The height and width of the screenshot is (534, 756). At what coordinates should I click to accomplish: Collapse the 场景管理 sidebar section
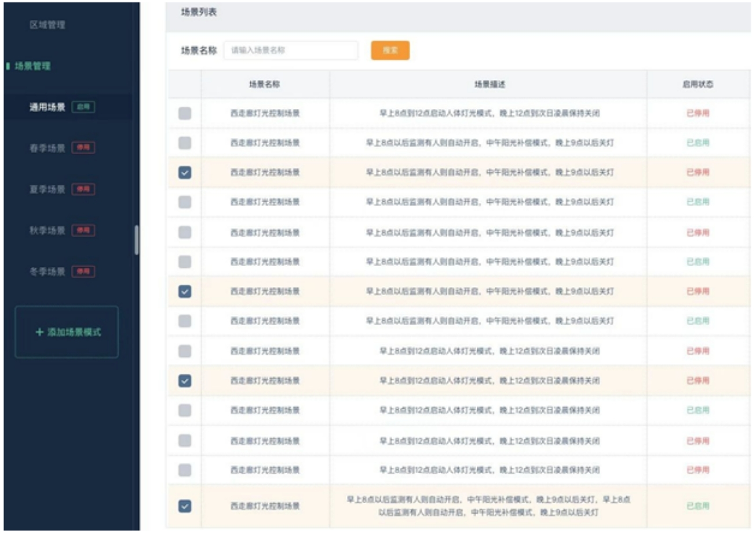(32, 66)
